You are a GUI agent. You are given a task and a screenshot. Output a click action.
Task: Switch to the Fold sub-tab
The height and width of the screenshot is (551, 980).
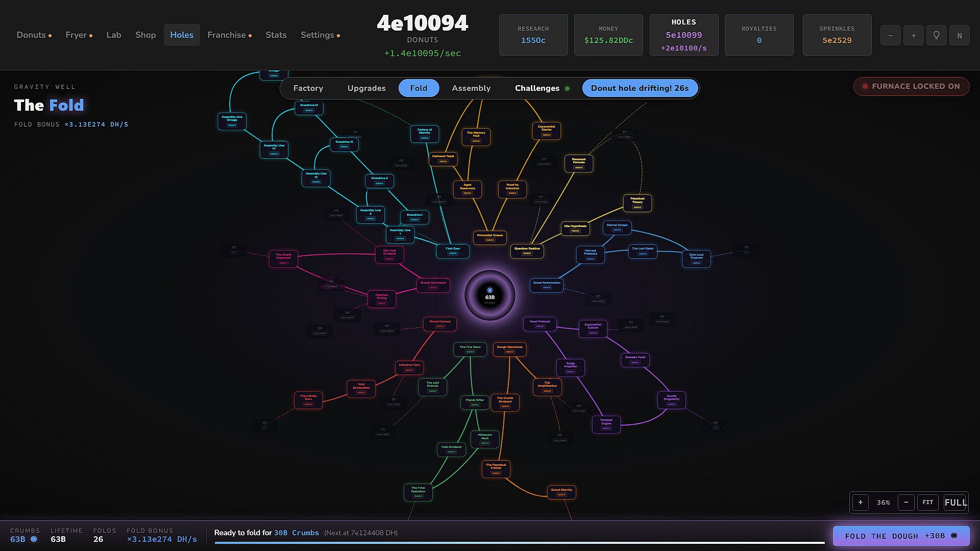[x=419, y=88]
